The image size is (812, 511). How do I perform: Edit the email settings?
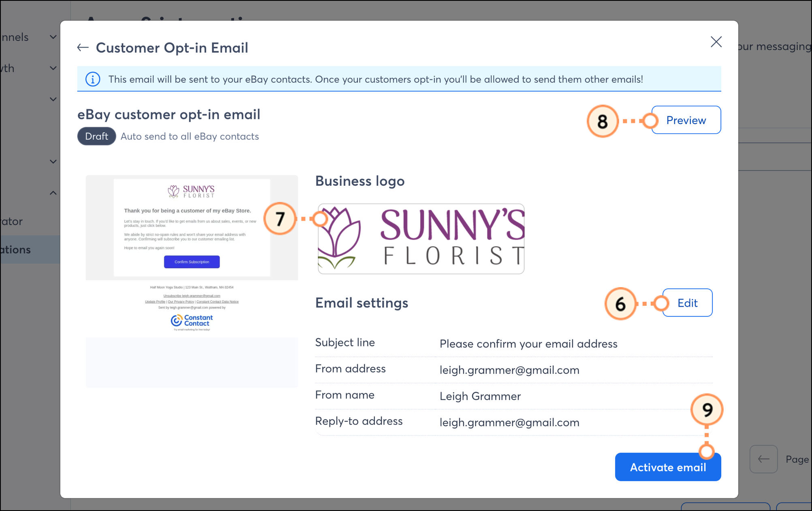click(x=687, y=303)
